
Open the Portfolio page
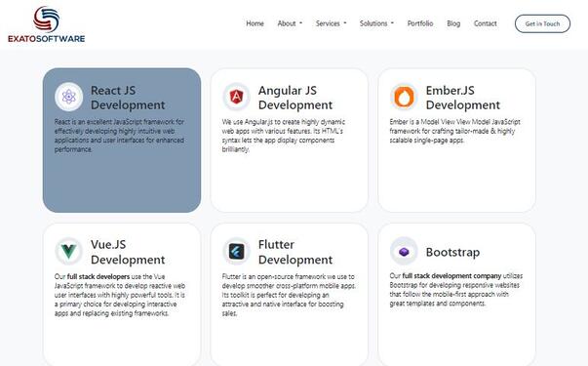click(420, 23)
